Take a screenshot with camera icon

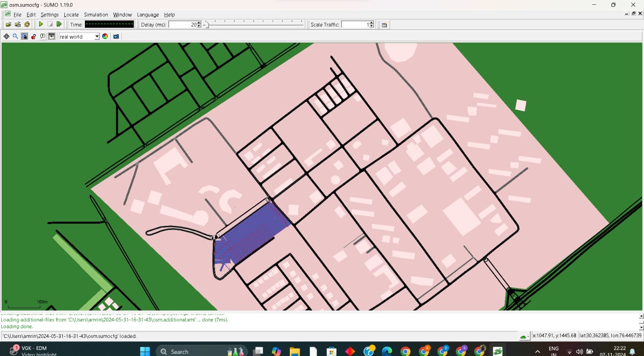point(116,36)
